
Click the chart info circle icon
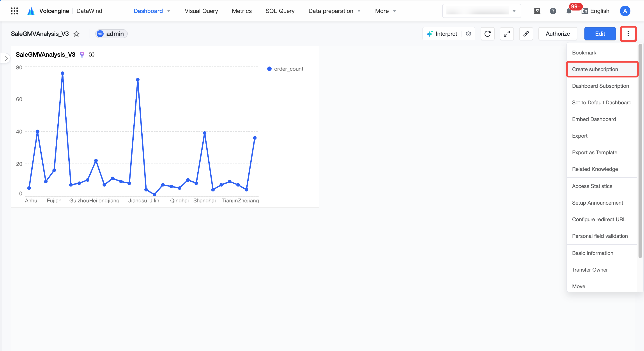click(x=92, y=54)
